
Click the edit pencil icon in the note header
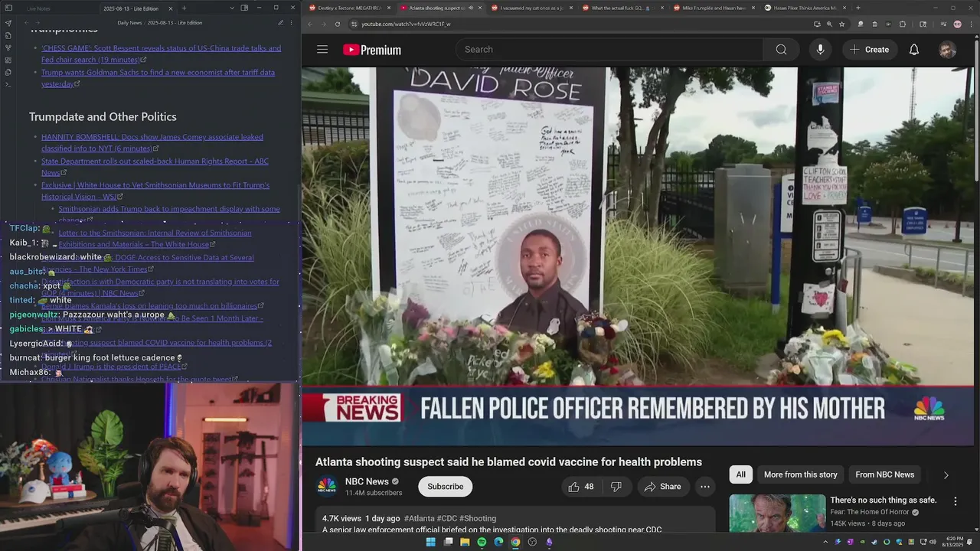point(280,23)
